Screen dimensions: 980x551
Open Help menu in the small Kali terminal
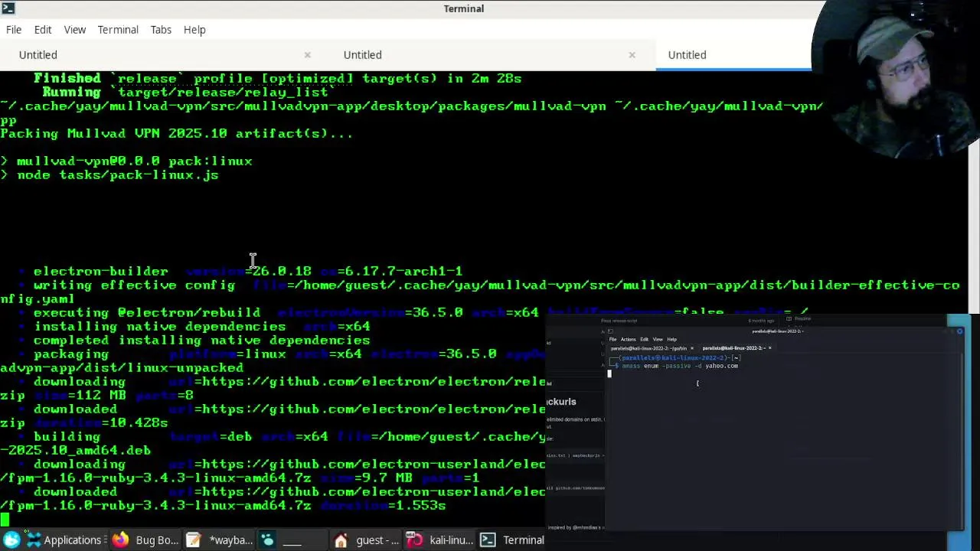671,339
